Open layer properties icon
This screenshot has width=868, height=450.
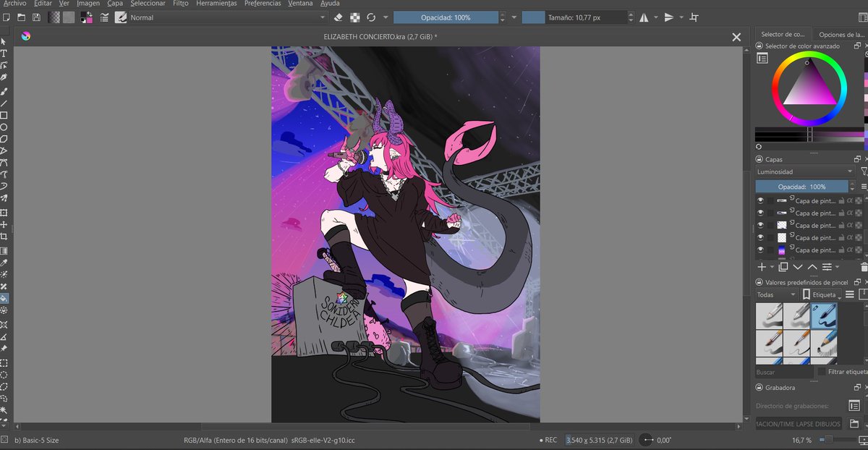click(827, 267)
